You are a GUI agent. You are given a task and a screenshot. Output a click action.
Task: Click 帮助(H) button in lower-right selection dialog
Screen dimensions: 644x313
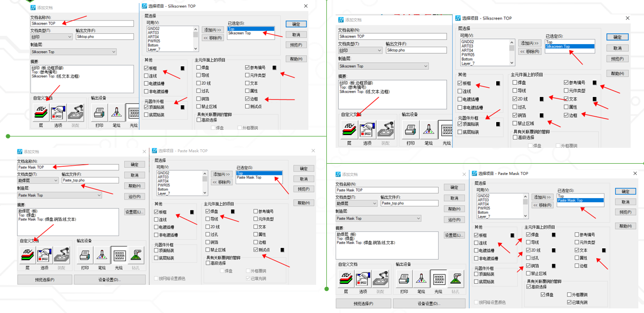pos(625,226)
